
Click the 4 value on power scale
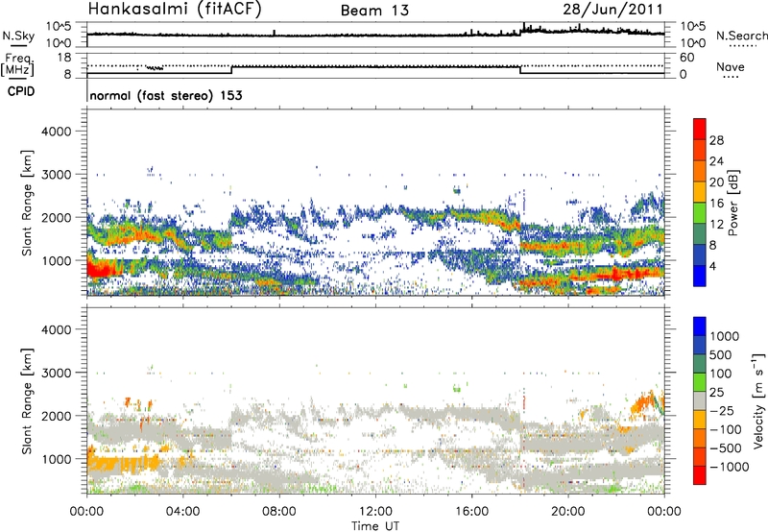713,266
